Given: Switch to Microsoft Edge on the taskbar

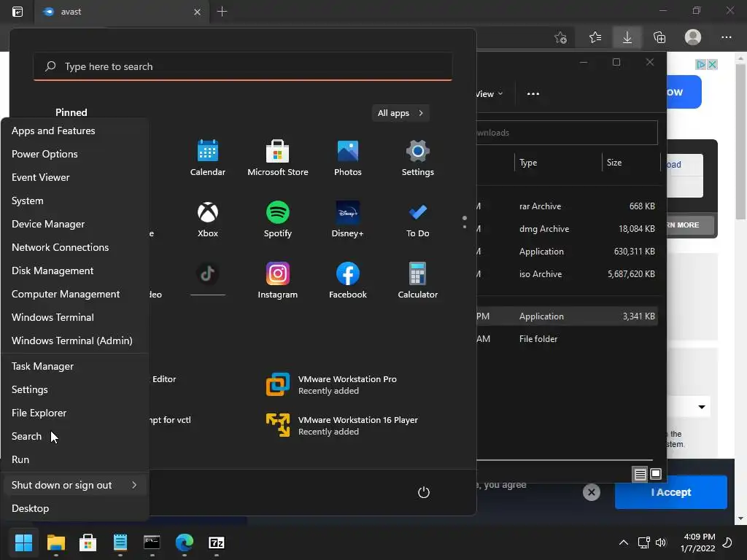Looking at the screenshot, I should [185, 542].
